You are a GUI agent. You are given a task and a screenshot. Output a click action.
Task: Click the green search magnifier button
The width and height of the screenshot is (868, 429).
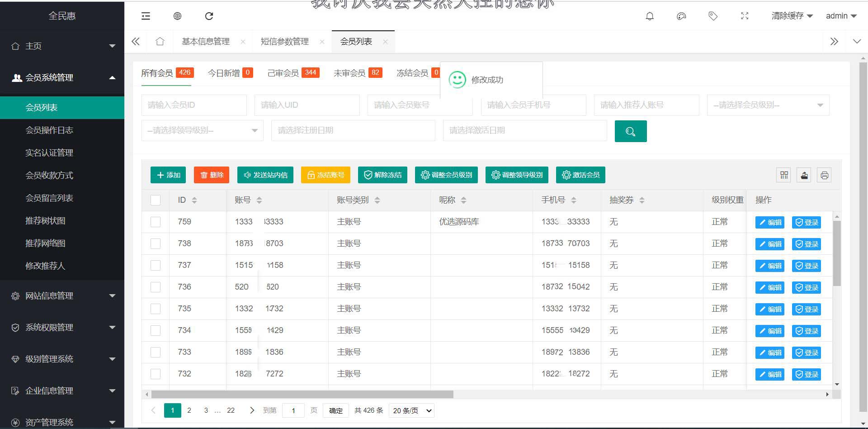(630, 131)
